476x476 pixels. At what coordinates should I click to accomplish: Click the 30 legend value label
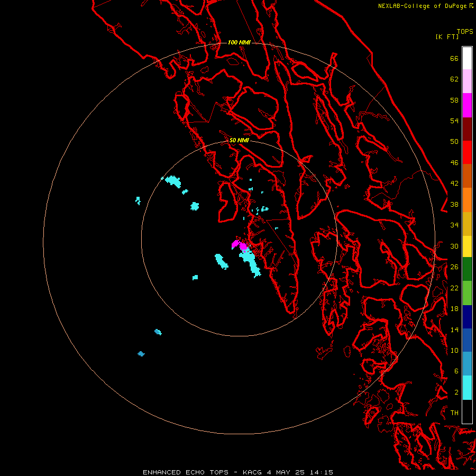tap(454, 246)
